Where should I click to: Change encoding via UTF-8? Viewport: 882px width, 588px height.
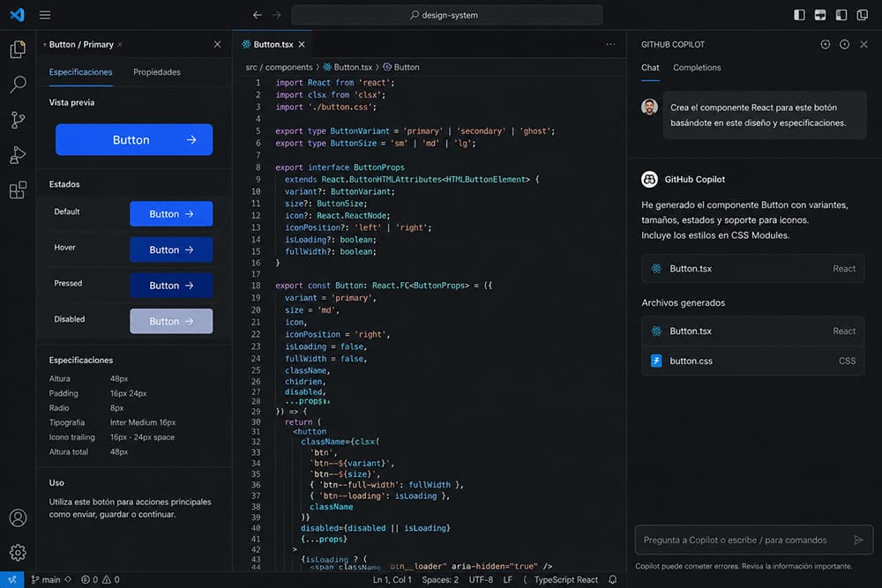tap(481, 579)
